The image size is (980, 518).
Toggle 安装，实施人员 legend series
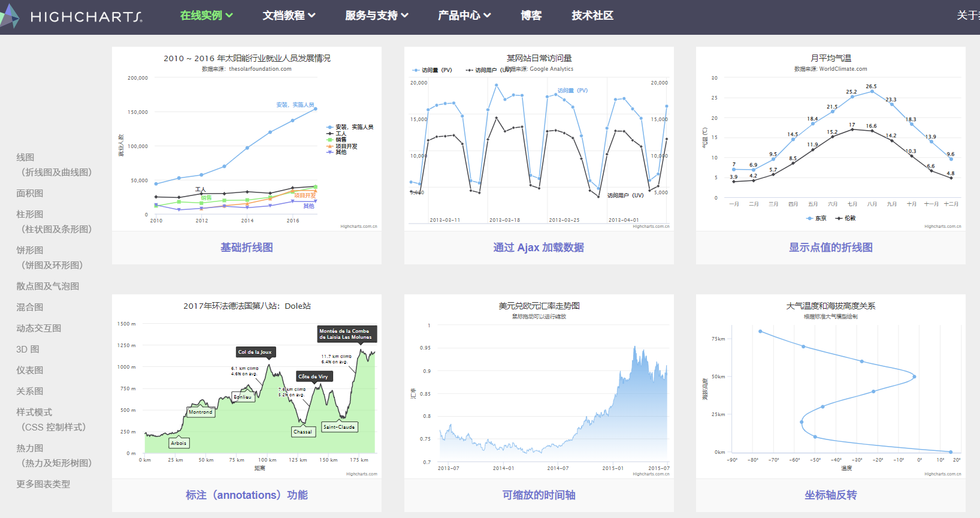[350, 127]
